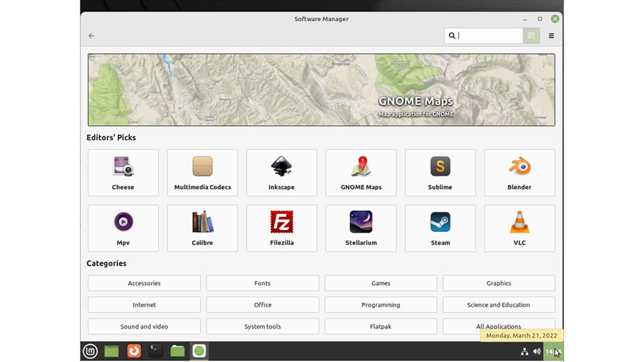Viewport: 644px width, 362px height.
Task: Open the Graphics category
Action: click(499, 283)
